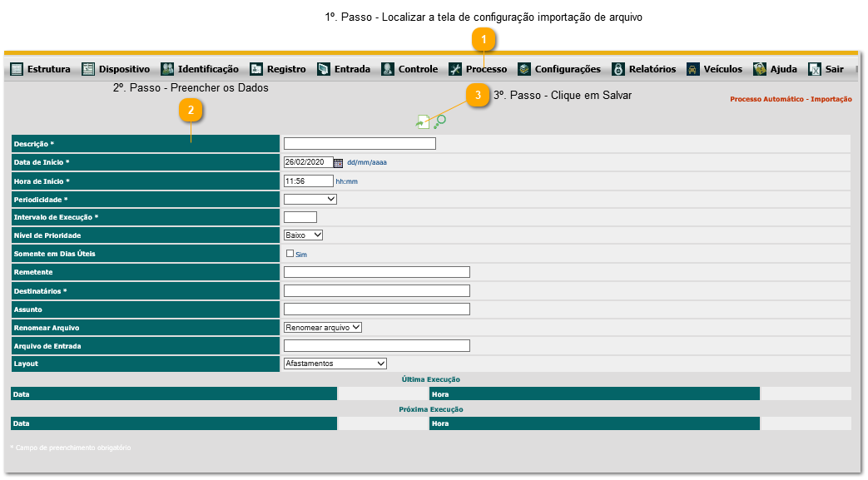
Task: Open the Veículos menu
Action: click(723, 69)
